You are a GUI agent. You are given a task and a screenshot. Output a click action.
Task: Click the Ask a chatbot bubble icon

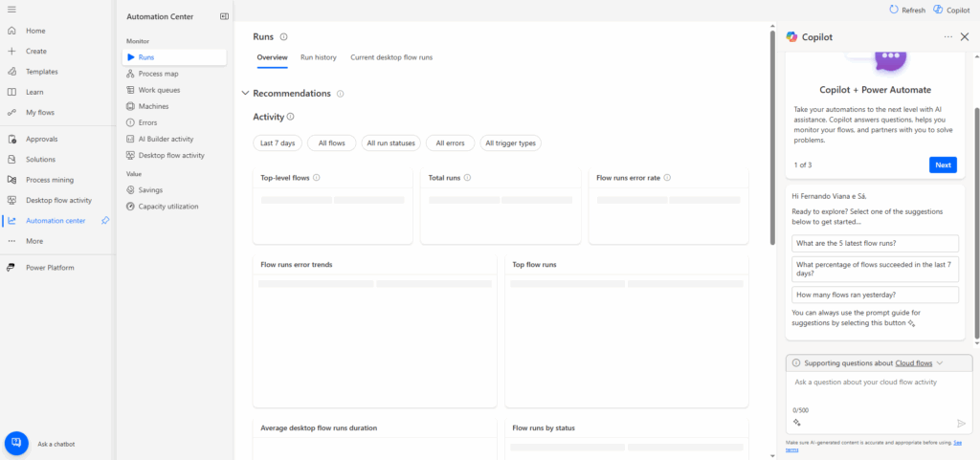pos(16,444)
